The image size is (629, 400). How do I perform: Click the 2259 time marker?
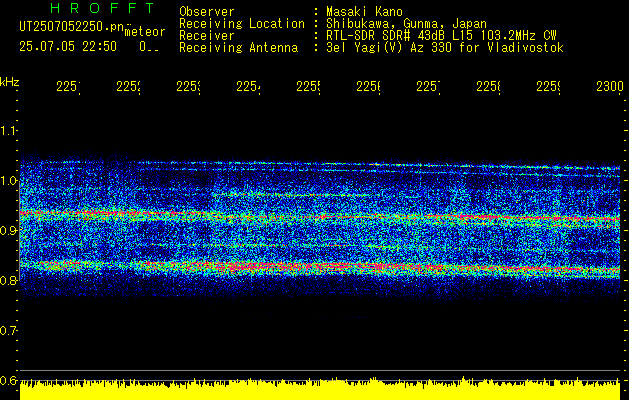click(x=549, y=87)
